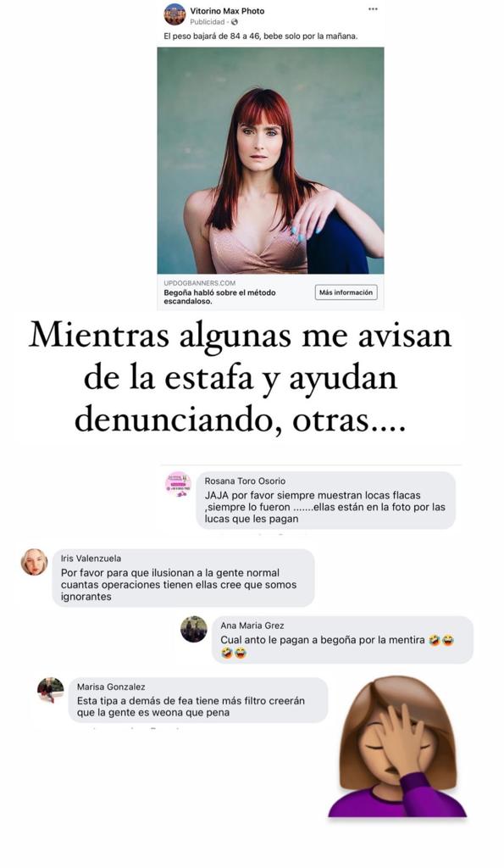Click the Iris Valenzuela commenter name
The image size is (504, 868).
(x=91, y=559)
